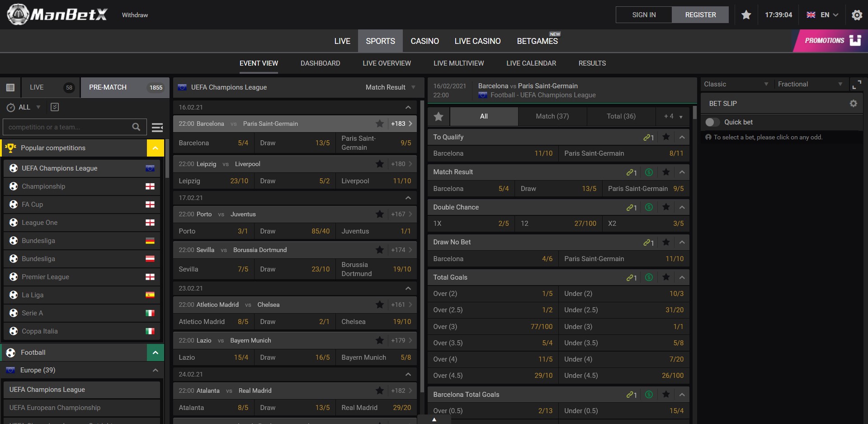Select the Match (37) market tab
868x424 pixels.
tap(552, 117)
